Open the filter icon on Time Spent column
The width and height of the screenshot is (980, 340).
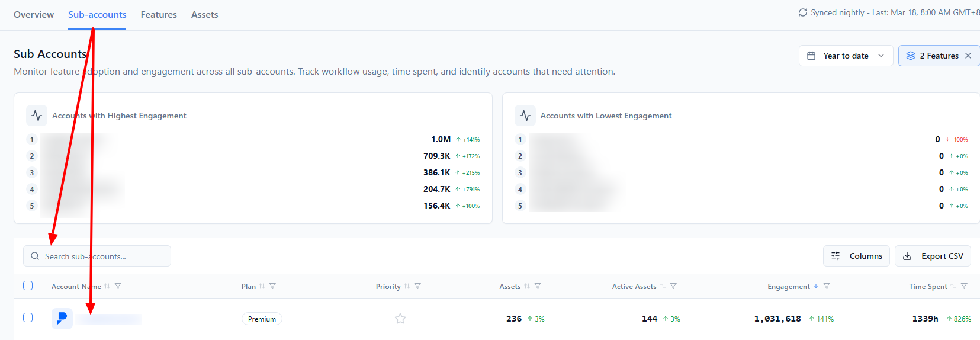(964, 286)
